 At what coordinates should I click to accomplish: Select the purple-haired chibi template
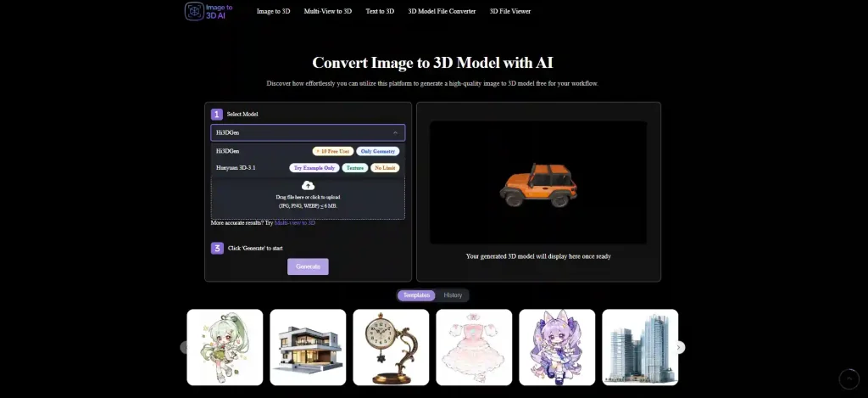pos(557,347)
